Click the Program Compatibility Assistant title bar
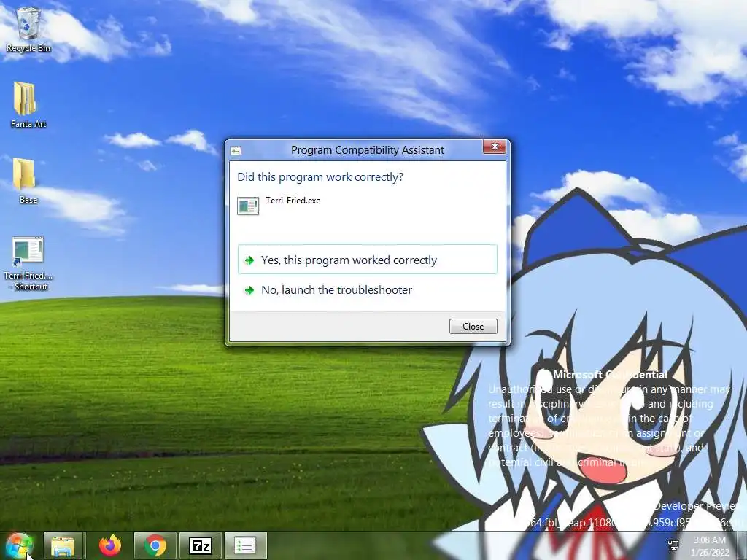Image resolution: width=747 pixels, height=560 pixels. tap(368, 150)
